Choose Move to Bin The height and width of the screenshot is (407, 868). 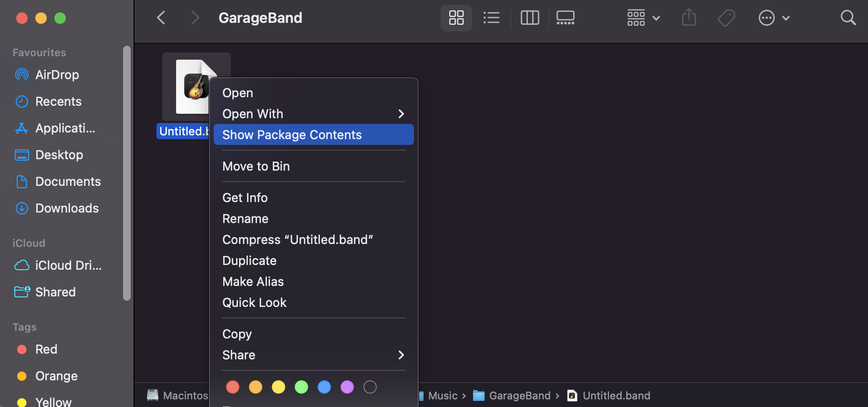(x=314, y=166)
